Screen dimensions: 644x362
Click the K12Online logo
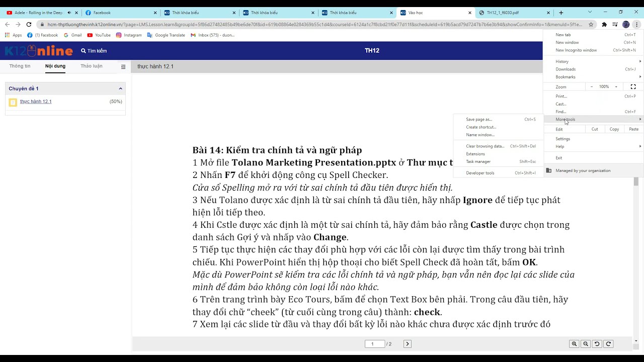point(39,50)
